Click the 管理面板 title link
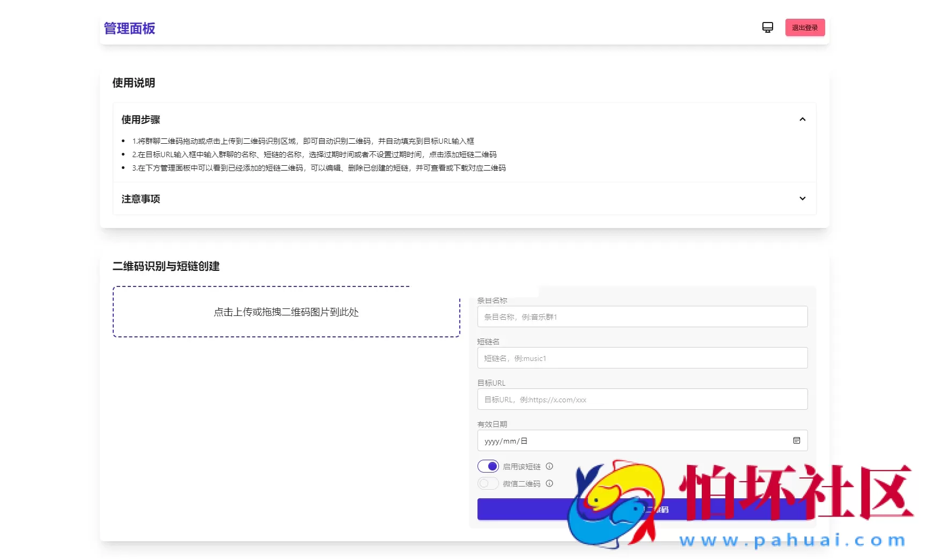The width and height of the screenshot is (933, 560). (x=129, y=28)
